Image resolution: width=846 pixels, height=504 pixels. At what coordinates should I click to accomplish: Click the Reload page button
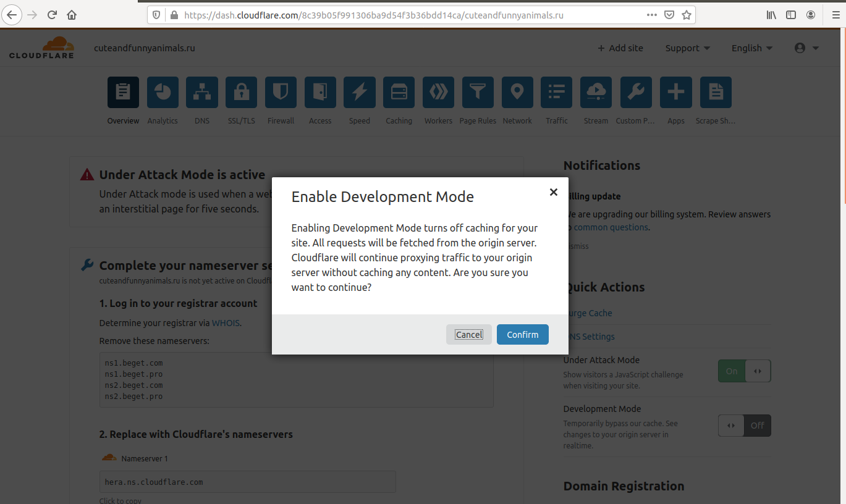click(x=52, y=15)
